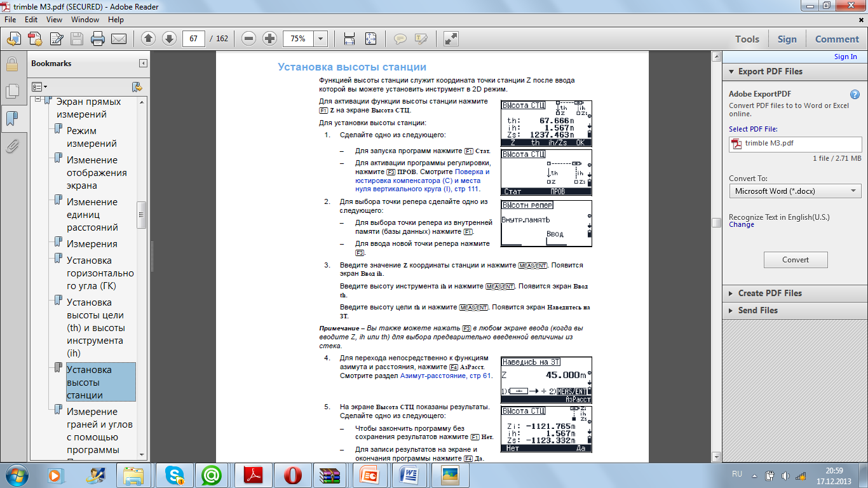Switch to the Tools pane

[x=747, y=39]
